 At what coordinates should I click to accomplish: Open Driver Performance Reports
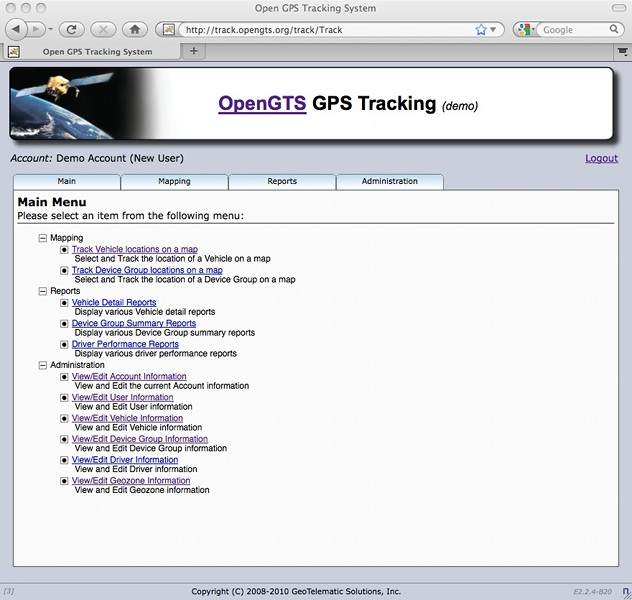point(125,344)
